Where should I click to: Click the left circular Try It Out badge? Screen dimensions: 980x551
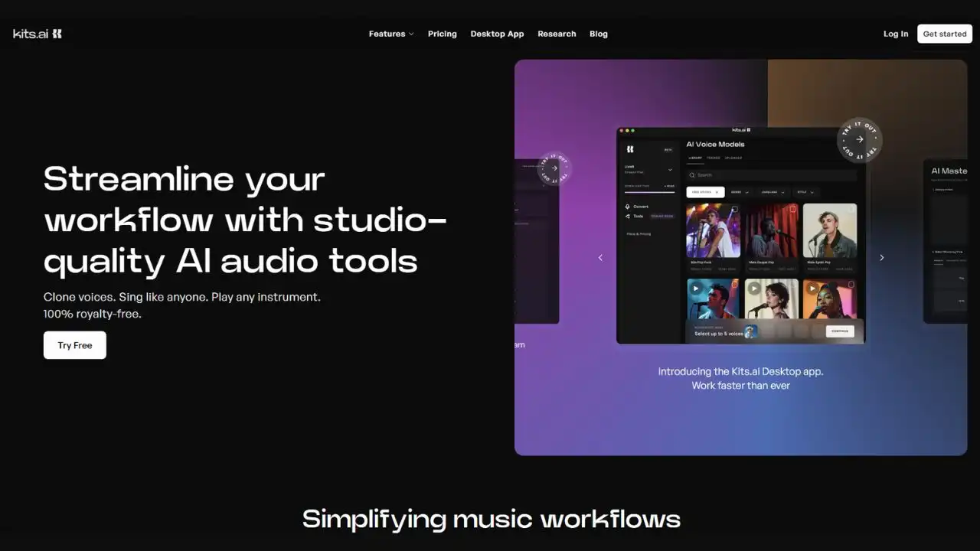tap(554, 168)
